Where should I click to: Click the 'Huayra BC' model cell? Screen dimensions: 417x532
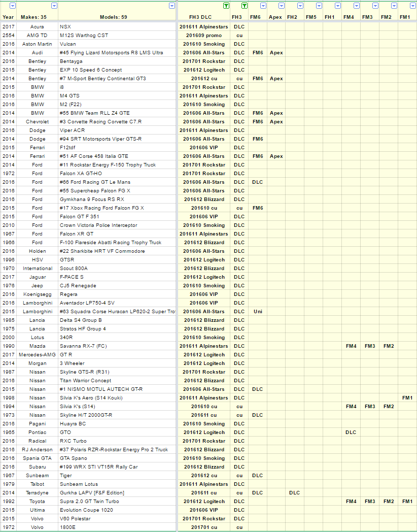pos(117,424)
